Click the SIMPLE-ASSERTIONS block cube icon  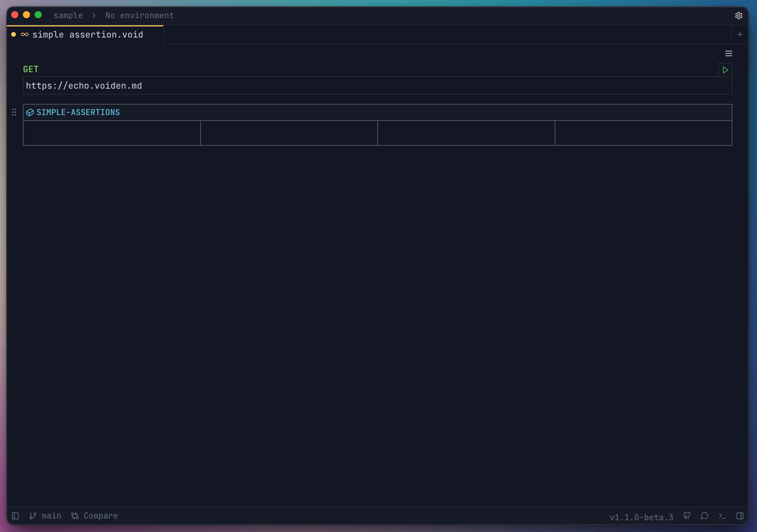click(x=30, y=112)
